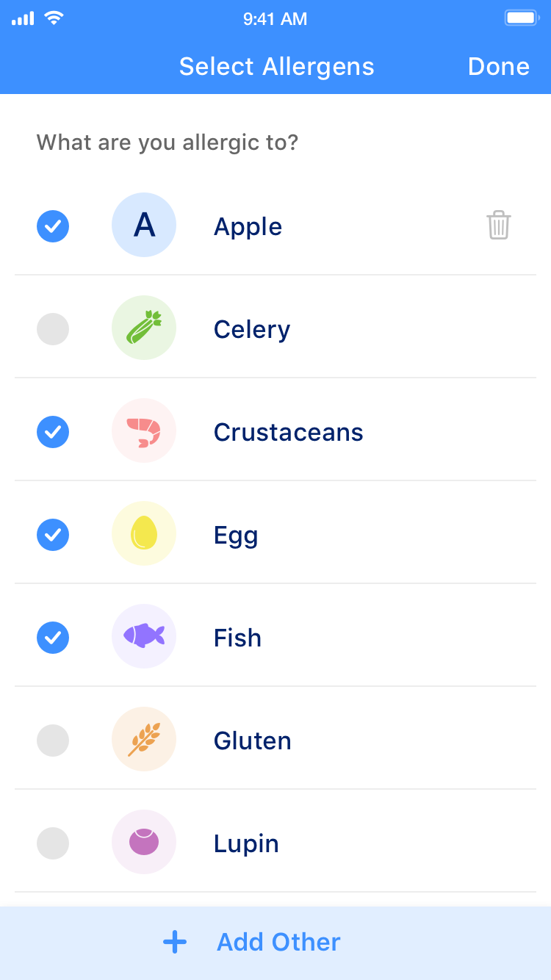
Task: Tap the Gluten row label
Action: tap(252, 741)
